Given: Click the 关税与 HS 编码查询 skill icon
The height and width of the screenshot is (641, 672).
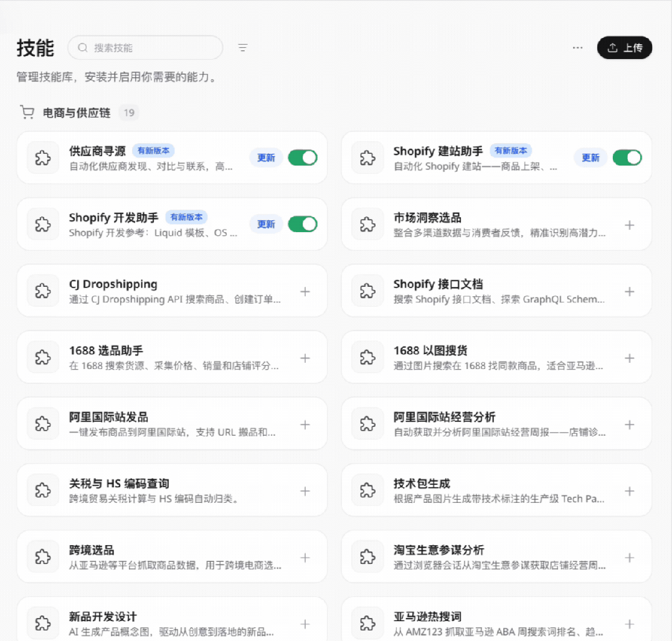Looking at the screenshot, I should pos(42,490).
